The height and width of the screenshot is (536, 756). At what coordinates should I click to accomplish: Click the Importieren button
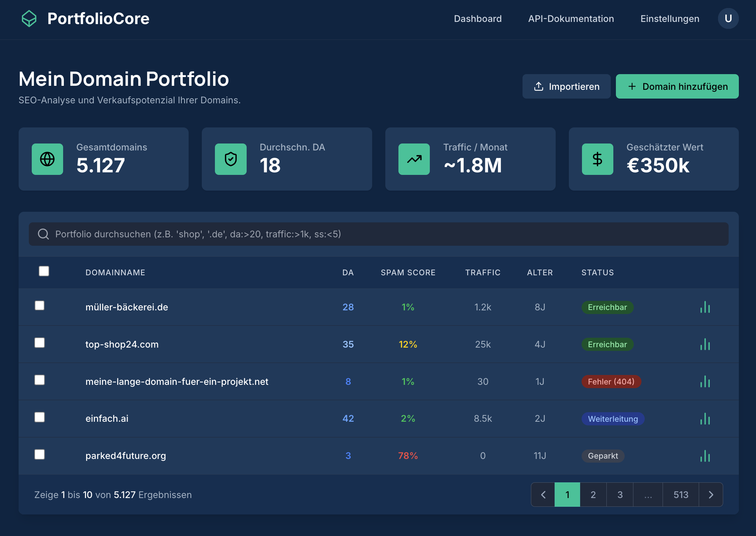pos(566,86)
